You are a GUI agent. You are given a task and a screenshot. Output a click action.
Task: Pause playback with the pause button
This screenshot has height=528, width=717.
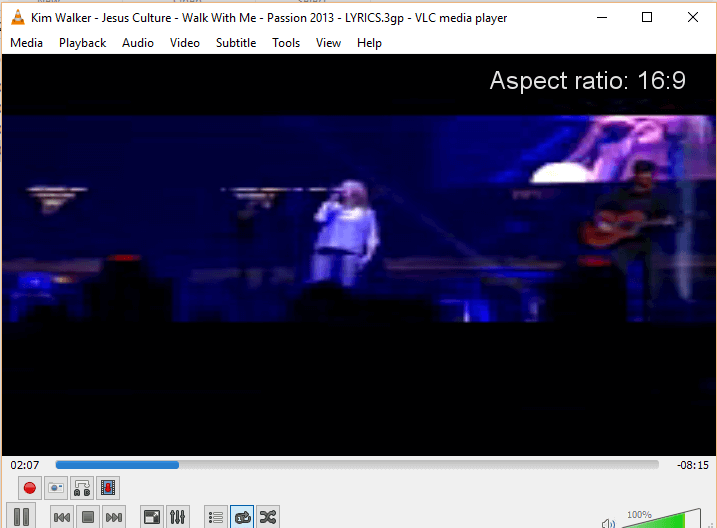point(21,517)
